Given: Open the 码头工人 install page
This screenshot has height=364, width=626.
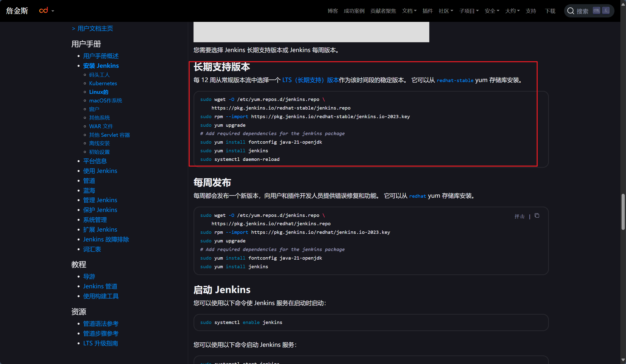Looking at the screenshot, I should pos(99,75).
